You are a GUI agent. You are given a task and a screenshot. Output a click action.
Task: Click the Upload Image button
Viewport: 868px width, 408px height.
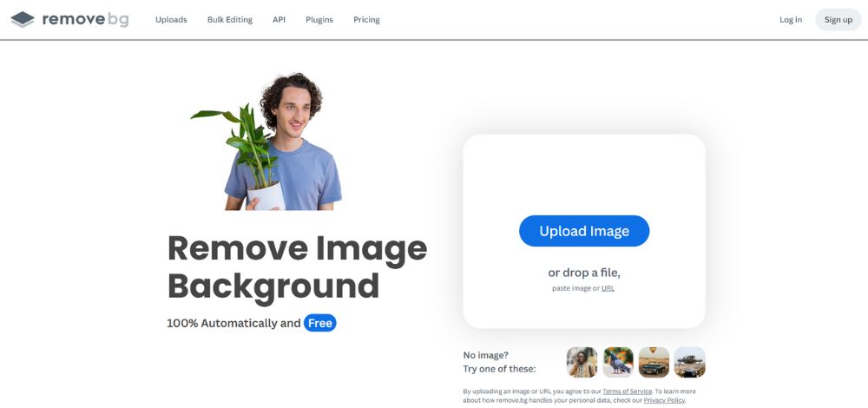tap(584, 231)
